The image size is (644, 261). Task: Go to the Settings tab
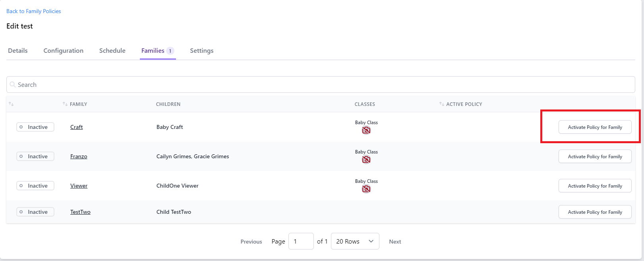[x=202, y=51]
